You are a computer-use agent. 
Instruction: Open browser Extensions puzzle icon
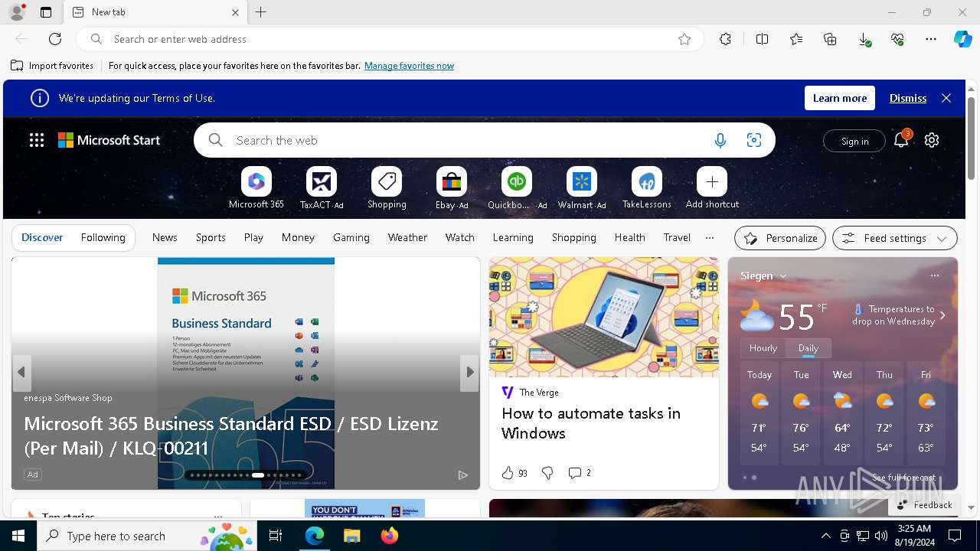click(x=725, y=39)
